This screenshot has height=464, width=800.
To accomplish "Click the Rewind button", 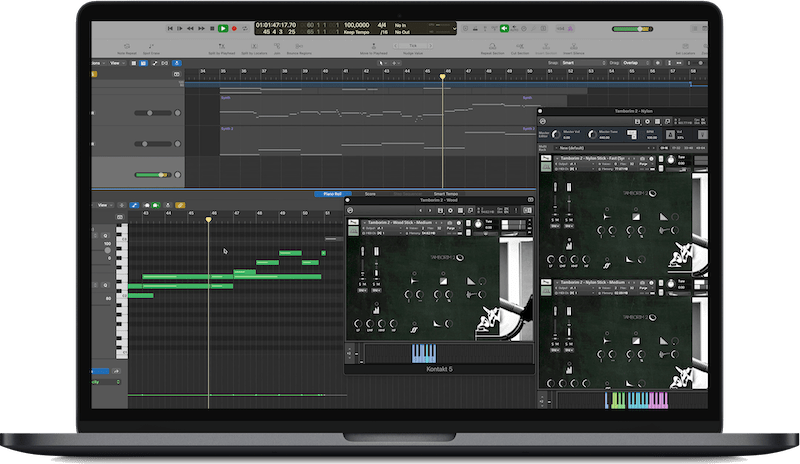I will pyautogui.click(x=190, y=29).
